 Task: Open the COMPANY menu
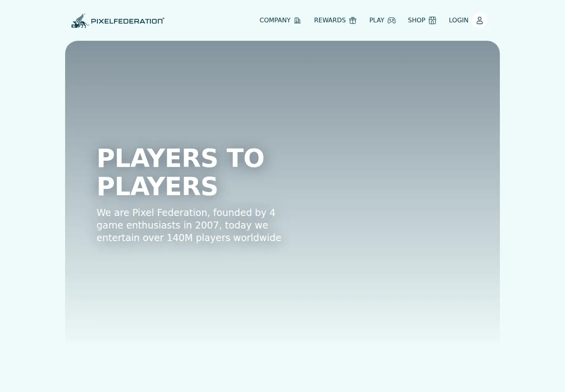point(280,20)
